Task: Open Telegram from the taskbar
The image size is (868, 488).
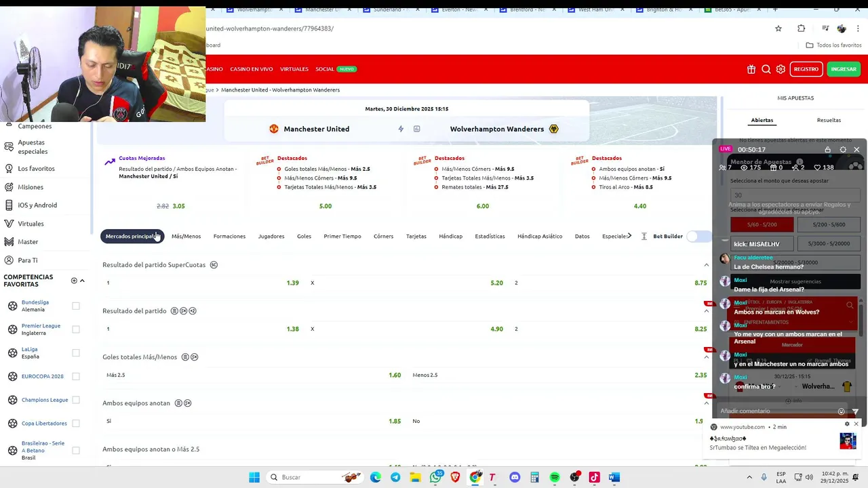Action: point(395,477)
